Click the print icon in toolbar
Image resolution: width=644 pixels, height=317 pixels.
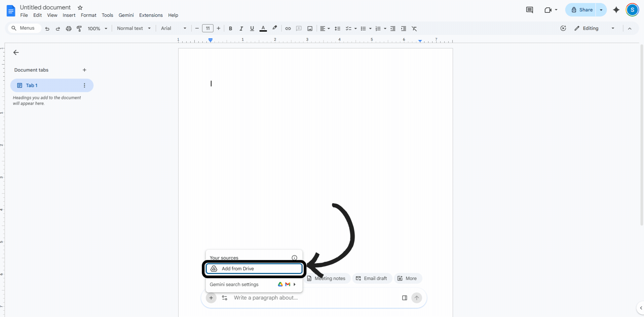(69, 29)
